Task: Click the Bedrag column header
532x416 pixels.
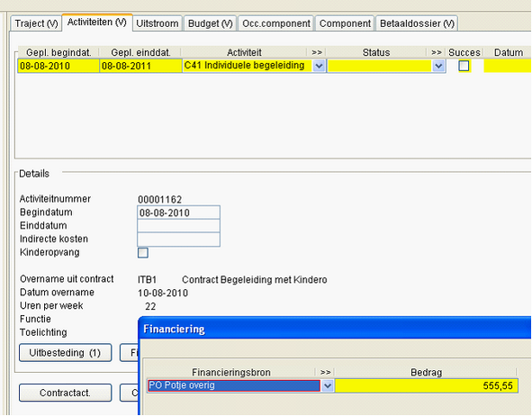Action: (426, 372)
